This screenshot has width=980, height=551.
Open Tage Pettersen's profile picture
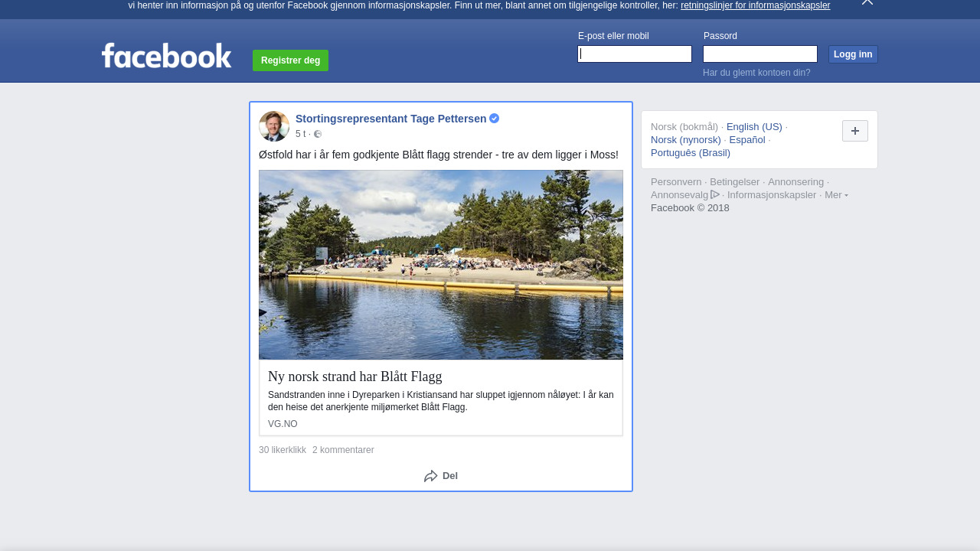click(274, 126)
